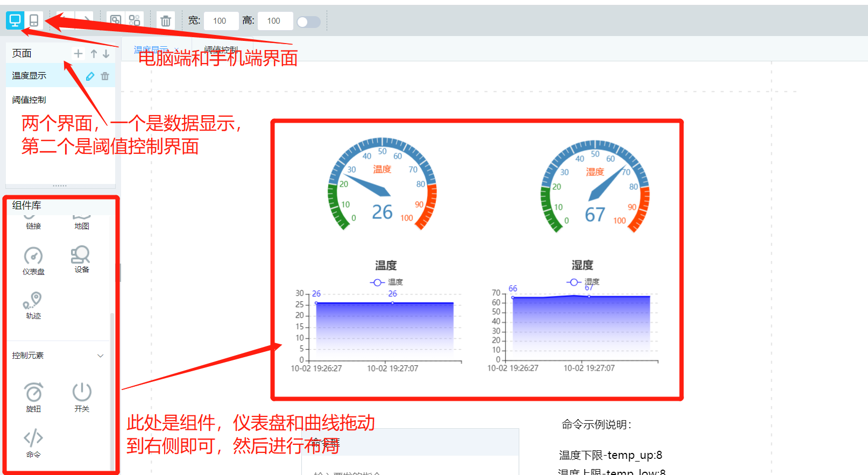The height and width of the screenshot is (475, 868).
Task: Select the humidity gauge showing 67
Action: [595, 187]
